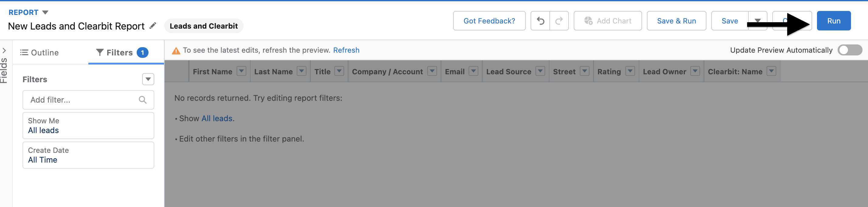Edit report name with pencil icon
The height and width of the screenshot is (207, 868).
coord(153,26)
